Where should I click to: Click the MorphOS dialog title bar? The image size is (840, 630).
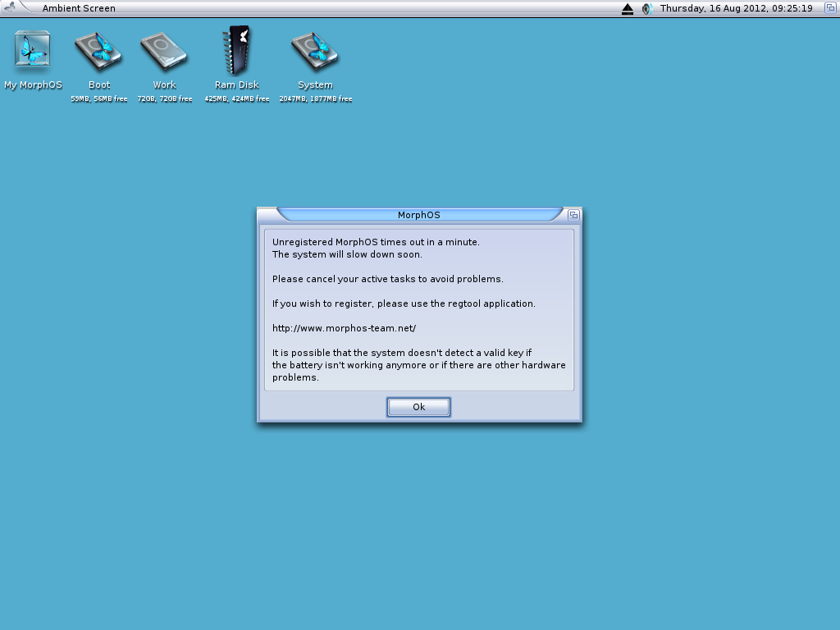click(419, 215)
